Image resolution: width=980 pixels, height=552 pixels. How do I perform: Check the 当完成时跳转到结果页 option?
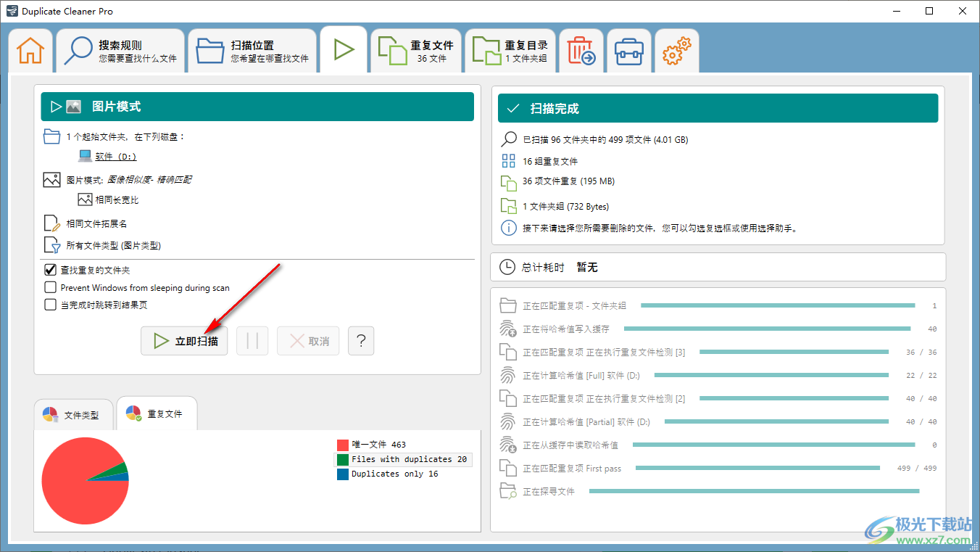[x=51, y=305]
